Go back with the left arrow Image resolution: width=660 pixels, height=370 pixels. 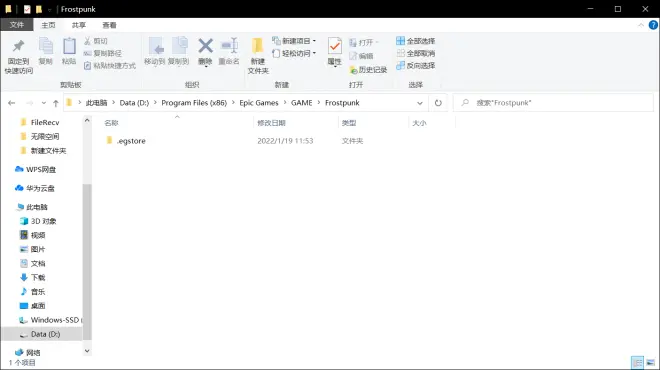(12, 103)
